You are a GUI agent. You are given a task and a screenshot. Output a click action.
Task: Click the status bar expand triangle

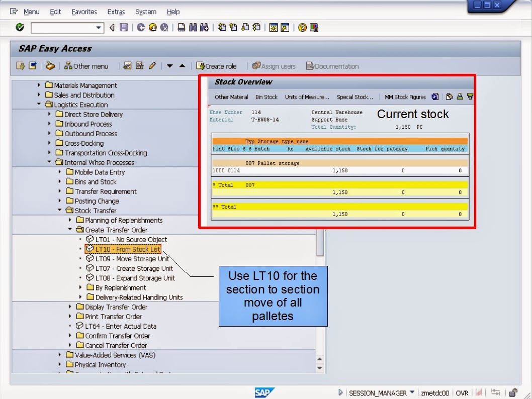click(340, 392)
